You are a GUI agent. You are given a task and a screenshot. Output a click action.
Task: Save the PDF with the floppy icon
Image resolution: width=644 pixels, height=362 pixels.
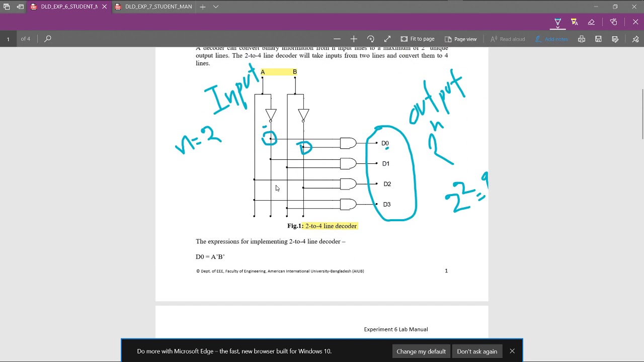pyautogui.click(x=598, y=39)
